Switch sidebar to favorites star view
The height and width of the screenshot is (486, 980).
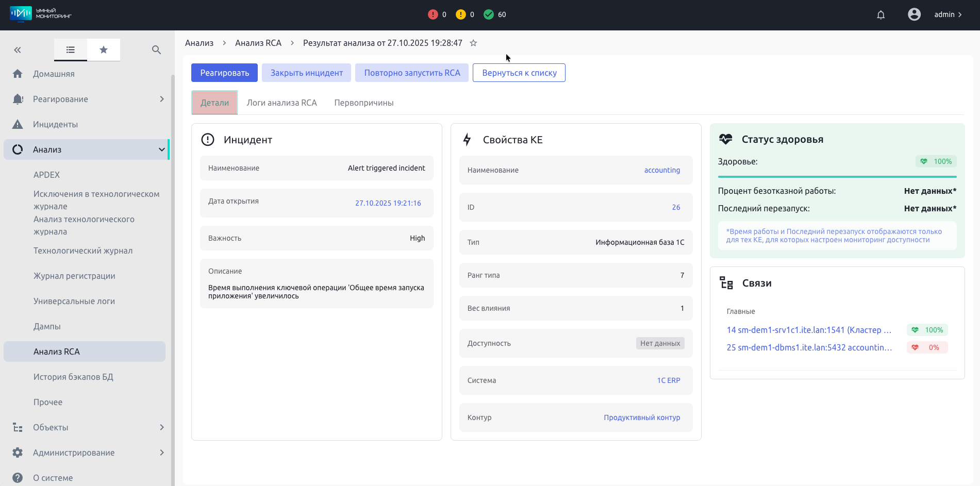coord(104,50)
